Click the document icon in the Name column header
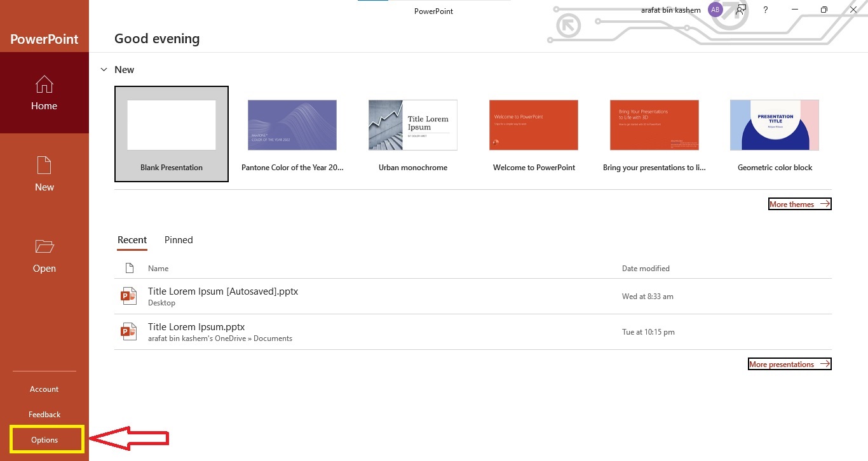This screenshot has height=461, width=868. [130, 268]
